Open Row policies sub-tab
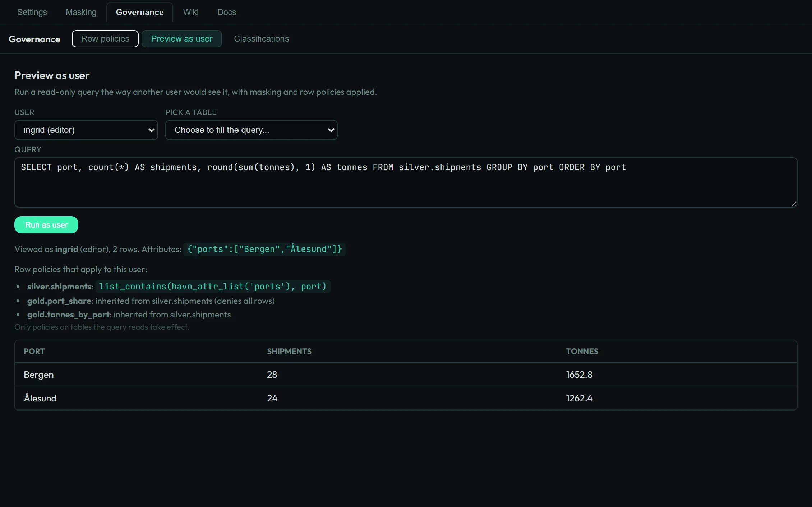 [105, 39]
